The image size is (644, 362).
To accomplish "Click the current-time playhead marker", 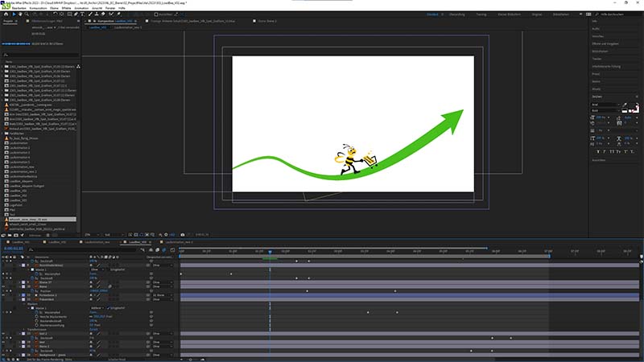I will (x=270, y=252).
